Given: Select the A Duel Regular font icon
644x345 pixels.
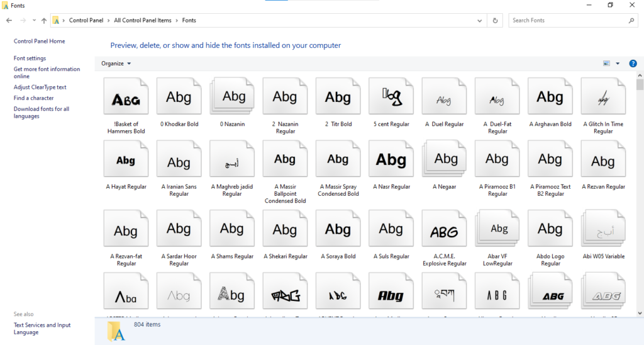Looking at the screenshot, I should 444,96.
